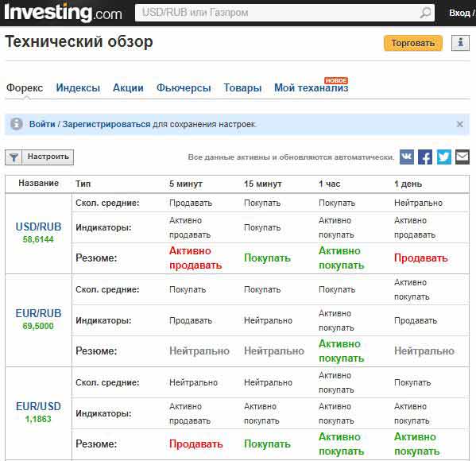Image resolution: width=476 pixels, height=461 pixels.
Task: Click the filter funnel icon
Action: 14,157
